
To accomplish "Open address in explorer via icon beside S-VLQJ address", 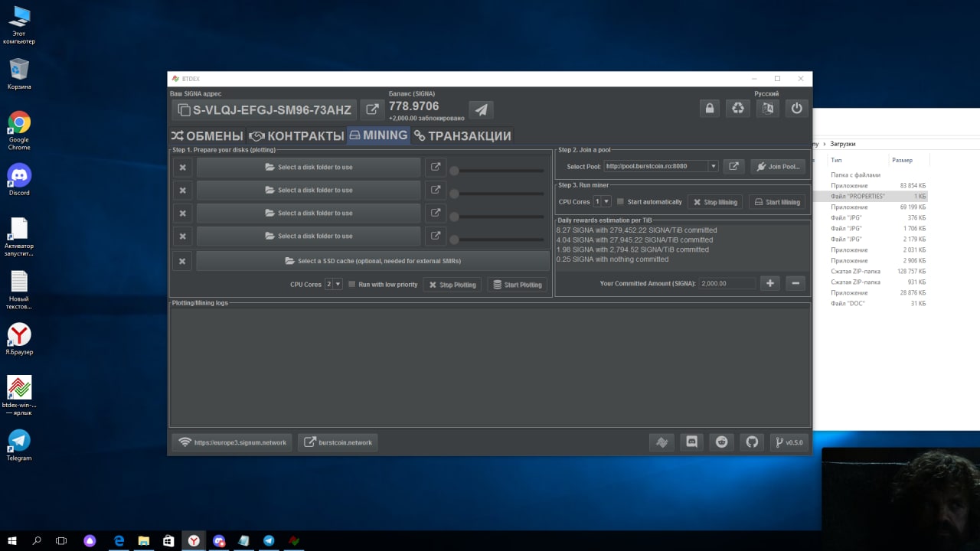I will pyautogui.click(x=373, y=109).
